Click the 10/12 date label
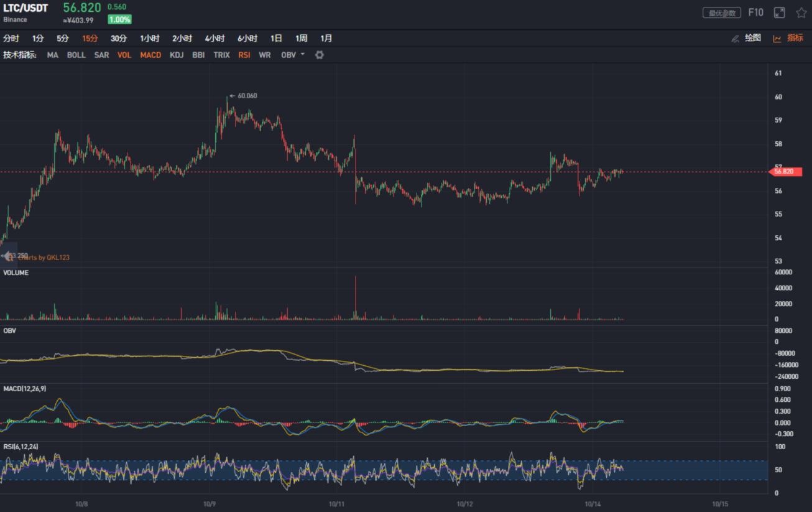This screenshot has width=812, height=512. [464, 504]
